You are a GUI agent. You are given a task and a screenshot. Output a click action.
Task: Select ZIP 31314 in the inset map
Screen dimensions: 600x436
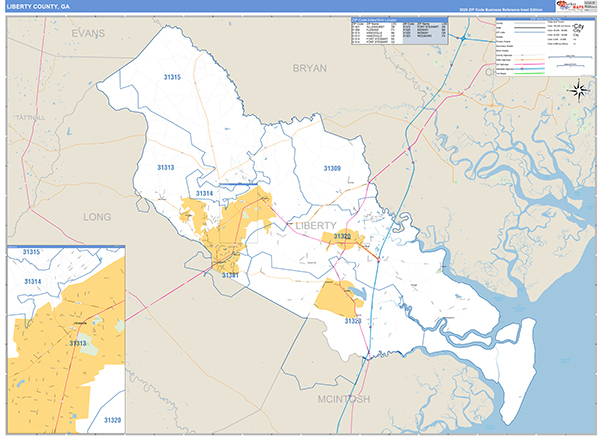[x=33, y=282]
